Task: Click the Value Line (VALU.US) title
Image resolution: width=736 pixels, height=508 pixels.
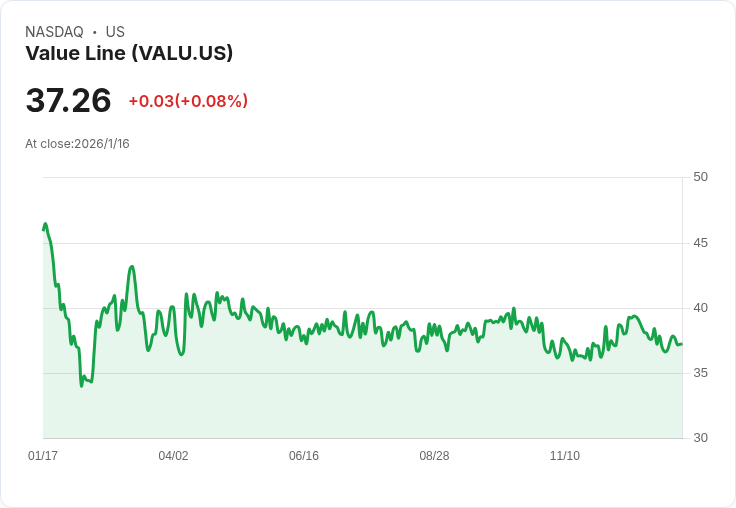Action: (x=129, y=53)
